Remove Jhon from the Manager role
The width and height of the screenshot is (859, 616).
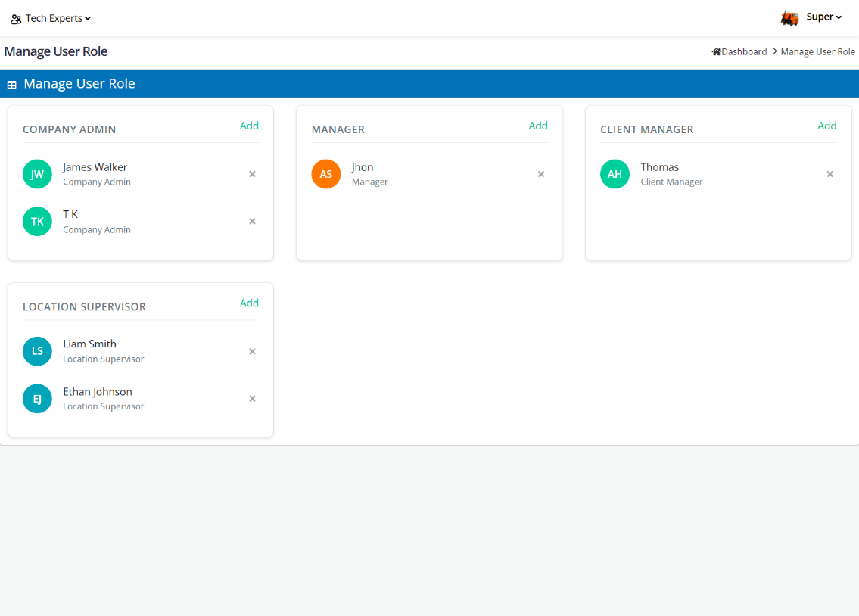541,174
